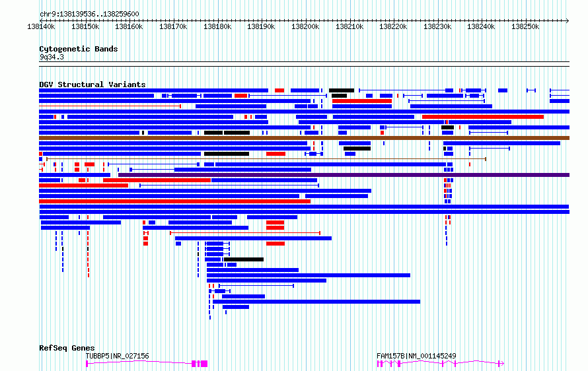Select the thin red variant line spanning 138170k to 138200k
Screen dimensions: 588x371
point(245,233)
